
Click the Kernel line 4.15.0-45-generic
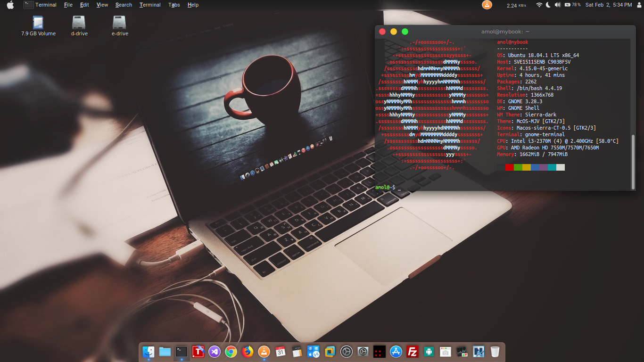pyautogui.click(x=532, y=68)
